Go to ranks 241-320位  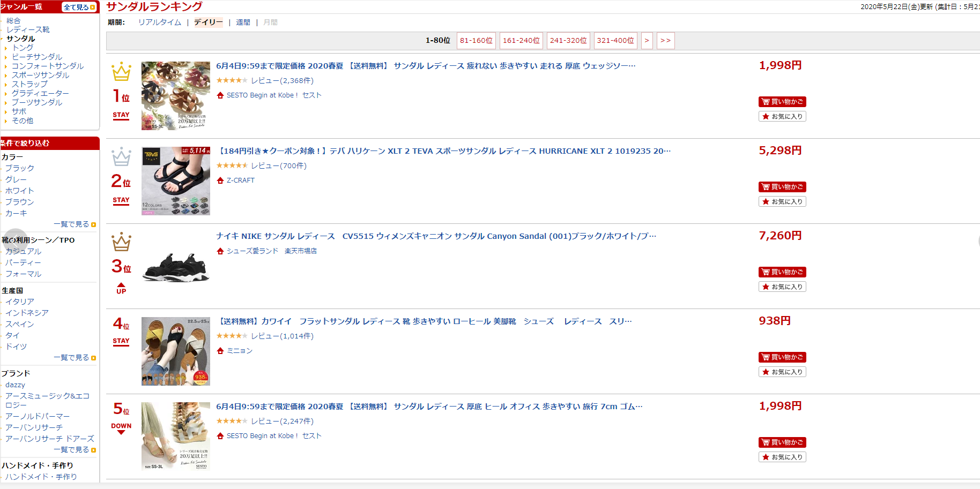coord(568,41)
